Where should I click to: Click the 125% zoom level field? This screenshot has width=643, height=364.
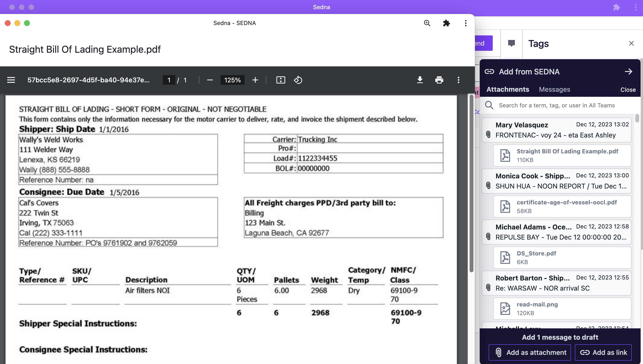pyautogui.click(x=232, y=80)
